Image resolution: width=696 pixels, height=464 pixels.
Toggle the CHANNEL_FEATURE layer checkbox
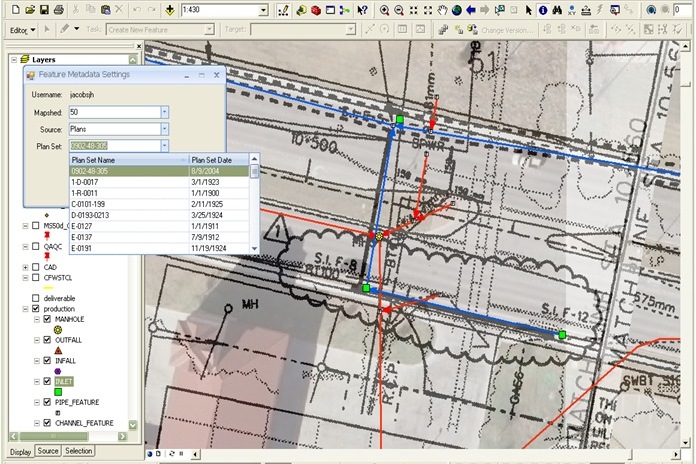(x=47, y=423)
